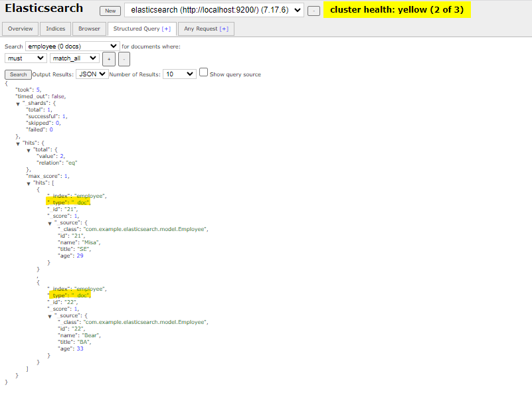Click the New connection button
Screen dimensions: 532x393
[x=110, y=11]
